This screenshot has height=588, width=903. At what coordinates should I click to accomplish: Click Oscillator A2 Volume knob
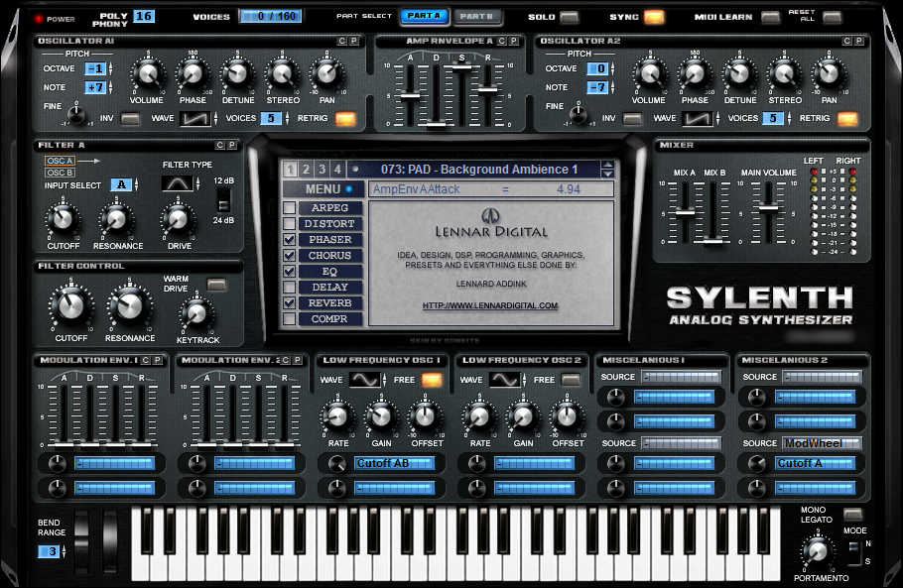(650, 74)
